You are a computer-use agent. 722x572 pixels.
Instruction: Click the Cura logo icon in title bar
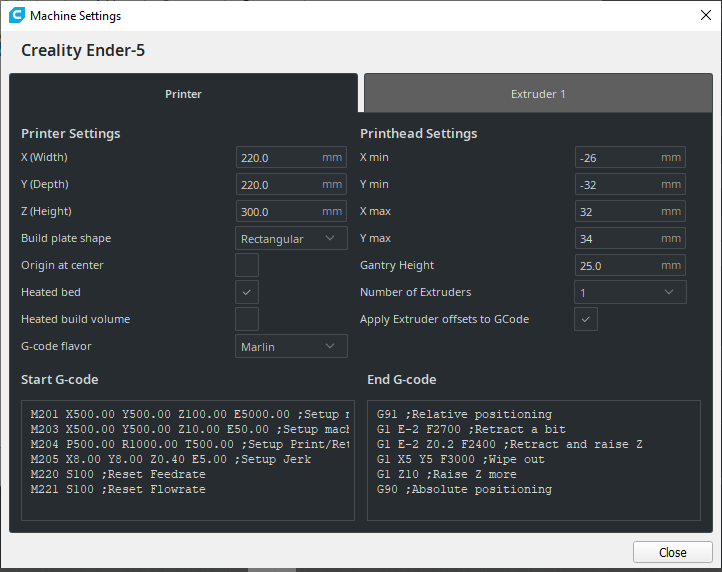[x=17, y=15]
